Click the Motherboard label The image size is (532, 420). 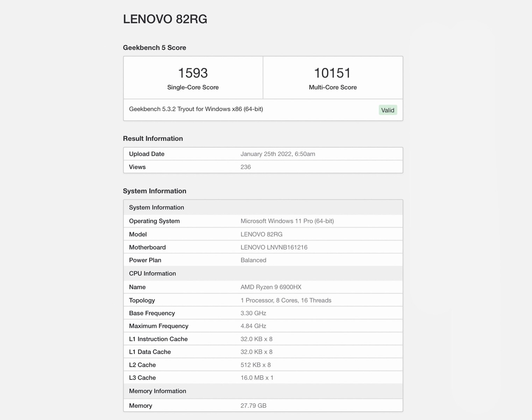147,247
